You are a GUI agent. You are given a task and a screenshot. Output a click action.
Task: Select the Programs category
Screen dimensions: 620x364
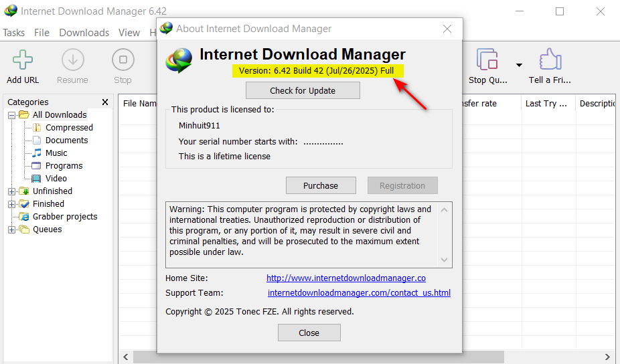click(x=64, y=165)
